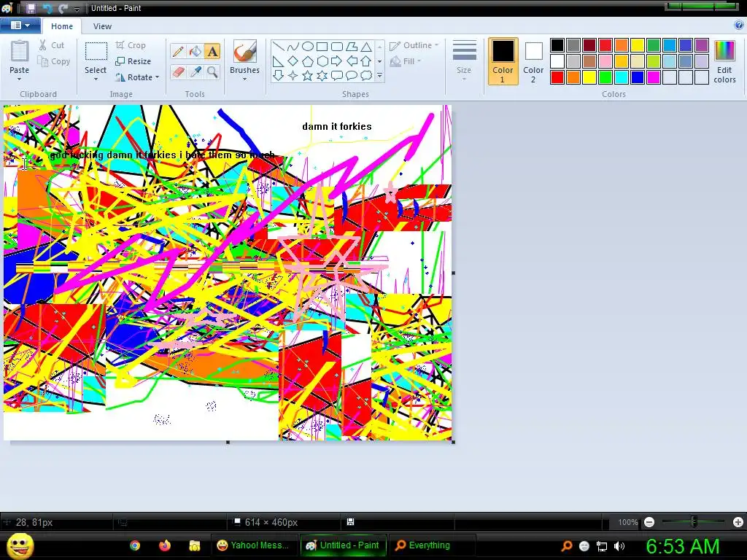Viewport: 747px width, 560px height.
Task: Choose the Polygon shape
Action: pos(352,47)
